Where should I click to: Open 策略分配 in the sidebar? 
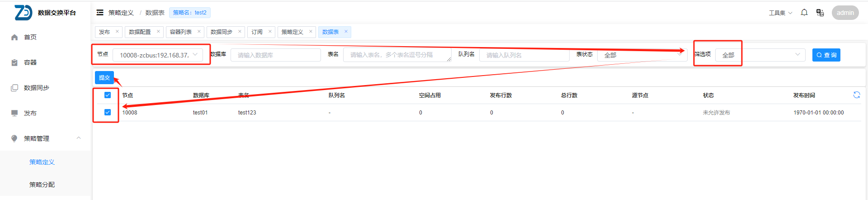42,185
